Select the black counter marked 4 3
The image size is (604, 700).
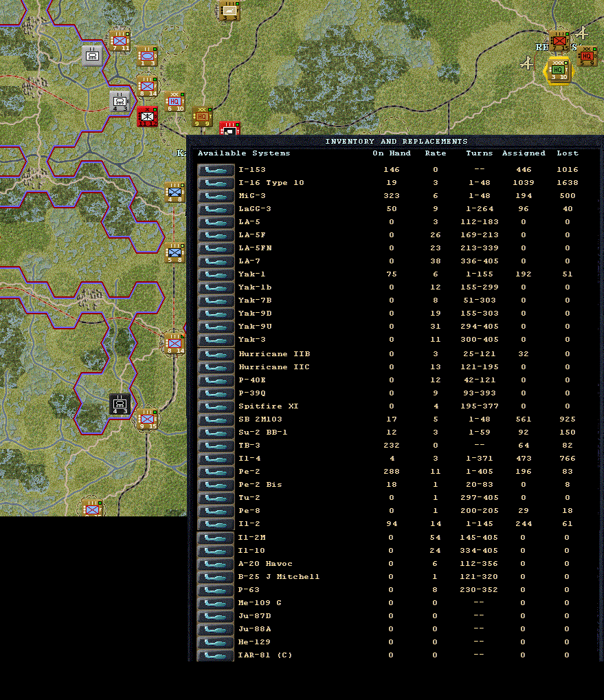120,404
